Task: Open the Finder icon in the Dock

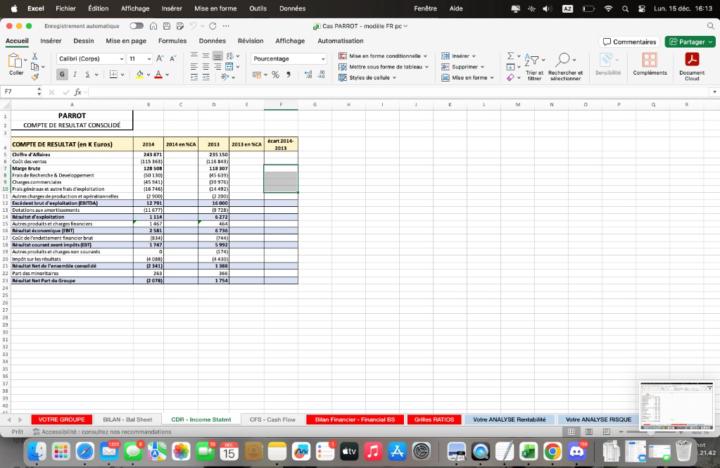Action: pyautogui.click(x=37, y=452)
